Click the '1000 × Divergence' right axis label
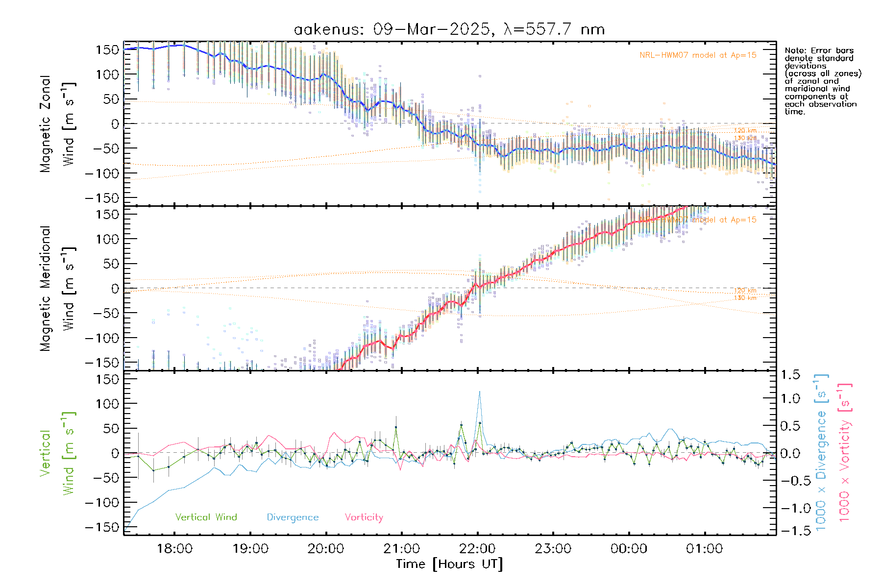 click(821, 453)
